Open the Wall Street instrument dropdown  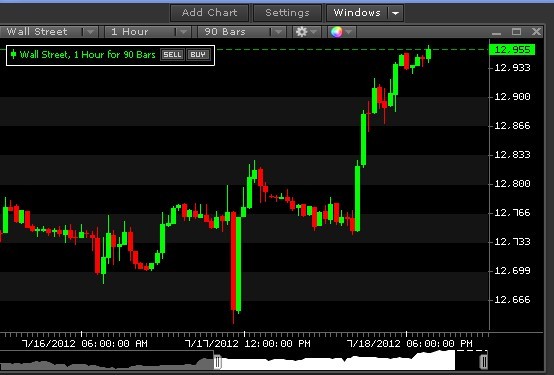pos(49,32)
